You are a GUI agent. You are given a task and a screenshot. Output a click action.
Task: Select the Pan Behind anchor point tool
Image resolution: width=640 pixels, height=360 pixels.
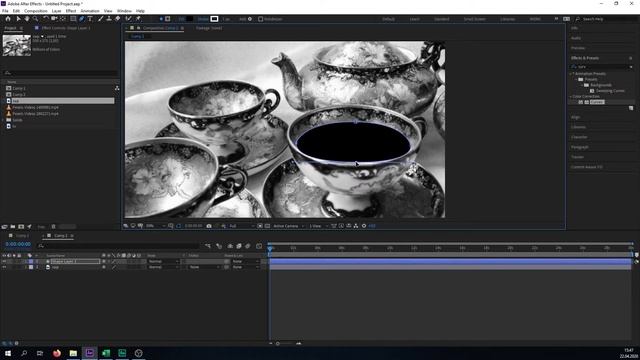tap(63, 19)
